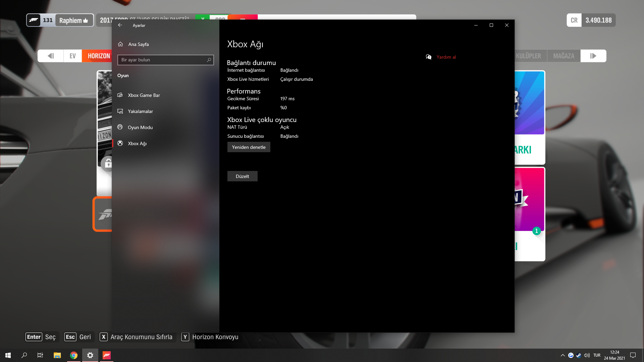
Task: Minimize the Ayarlar window
Action: click(476, 25)
